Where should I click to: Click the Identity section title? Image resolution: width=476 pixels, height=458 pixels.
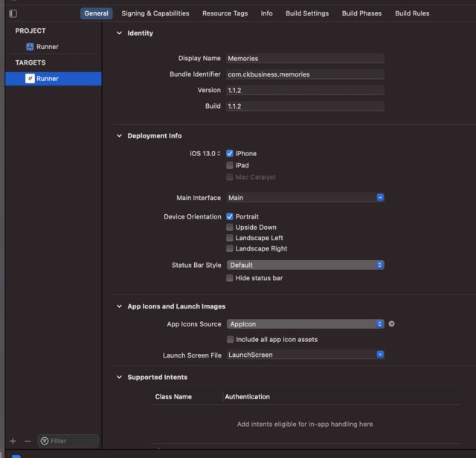[x=140, y=33]
